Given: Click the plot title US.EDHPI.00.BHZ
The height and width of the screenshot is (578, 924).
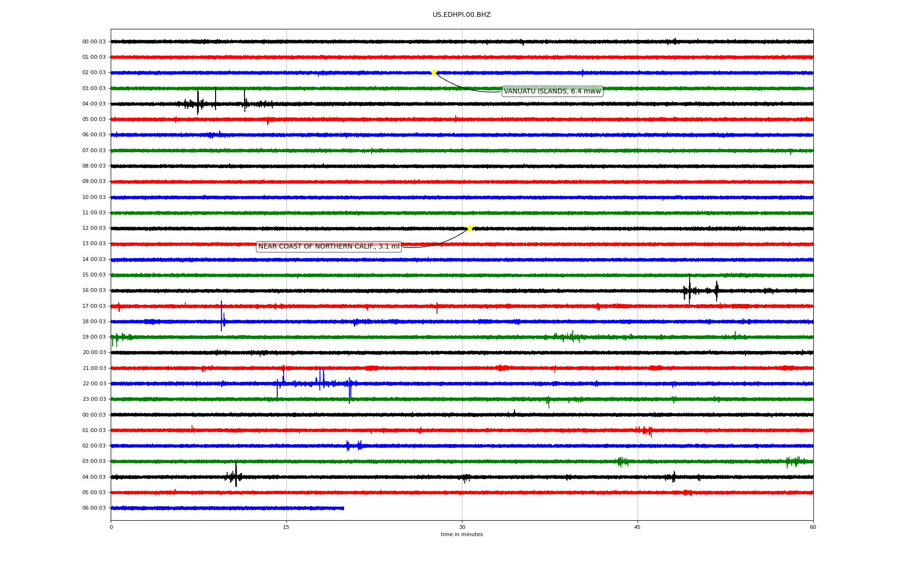Looking at the screenshot, I should click(x=461, y=15).
